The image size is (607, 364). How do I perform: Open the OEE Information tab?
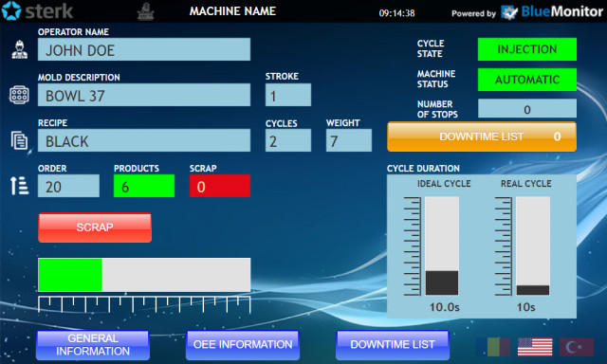pos(243,345)
